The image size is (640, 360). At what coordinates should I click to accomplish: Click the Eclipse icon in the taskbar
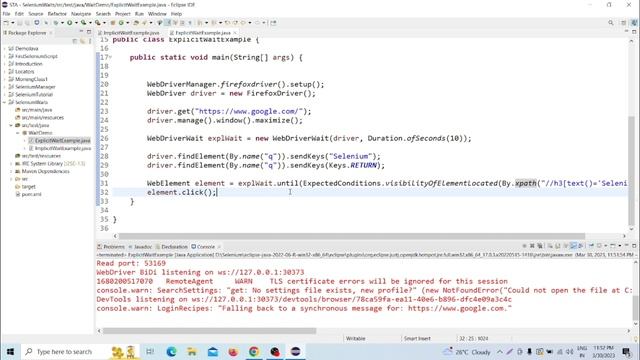[x=296, y=351]
